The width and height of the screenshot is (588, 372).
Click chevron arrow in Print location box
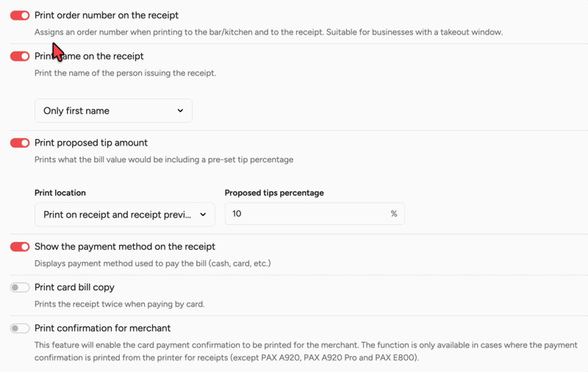204,215
